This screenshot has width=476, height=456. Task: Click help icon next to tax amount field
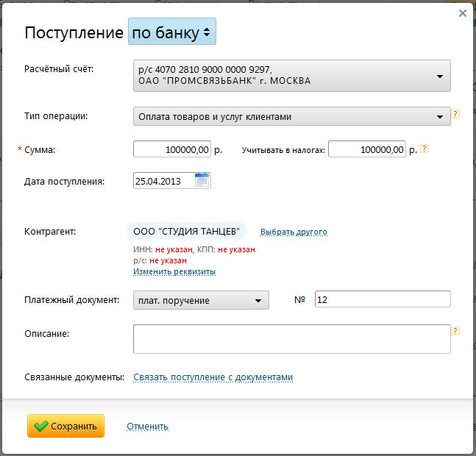click(x=425, y=149)
